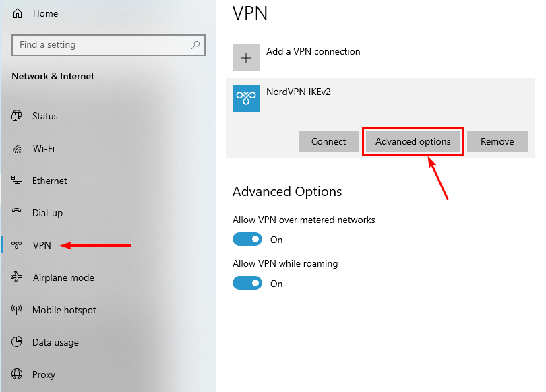
Task: Click the Data usage circular icon
Action: pyautogui.click(x=18, y=342)
